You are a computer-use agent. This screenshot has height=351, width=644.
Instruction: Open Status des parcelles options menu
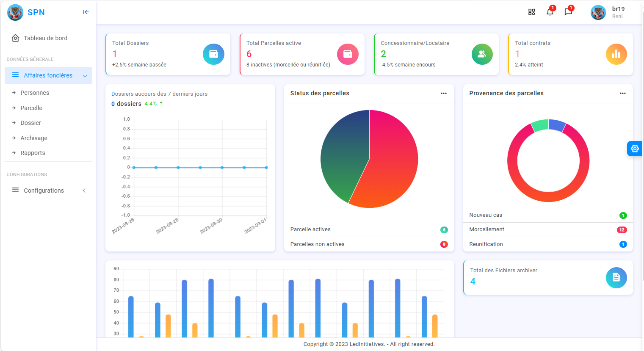(x=443, y=94)
